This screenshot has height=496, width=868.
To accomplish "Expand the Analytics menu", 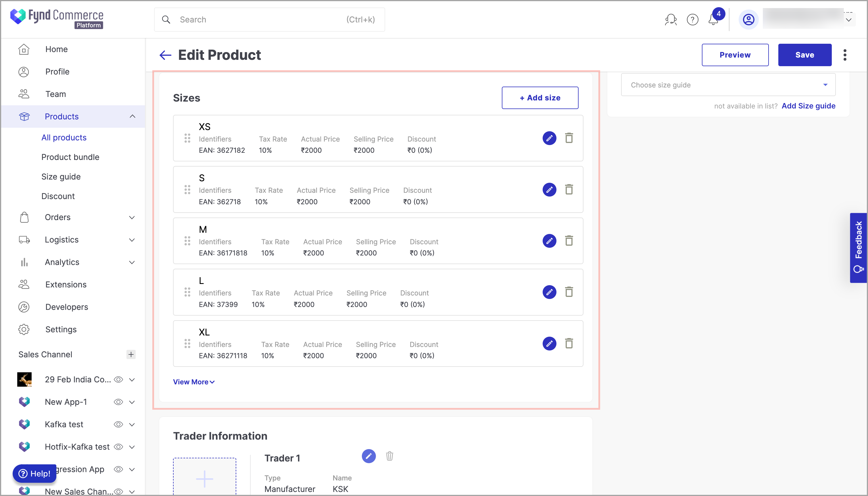I will point(132,262).
